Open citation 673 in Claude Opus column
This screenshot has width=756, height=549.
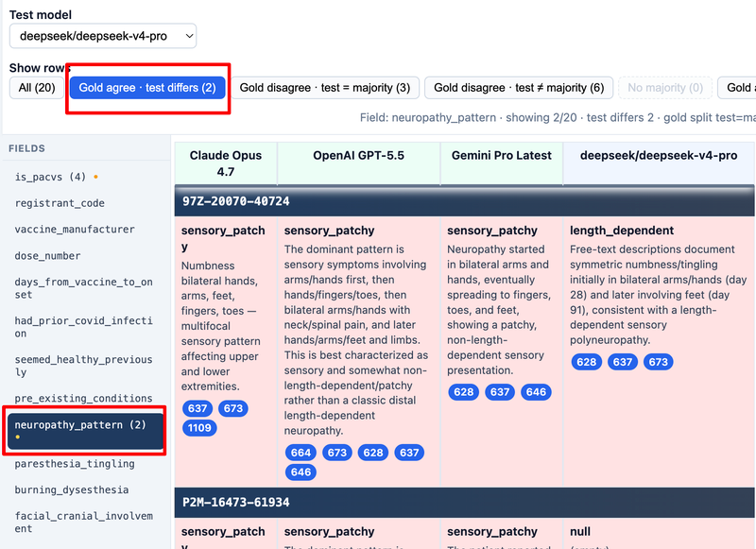(x=233, y=409)
